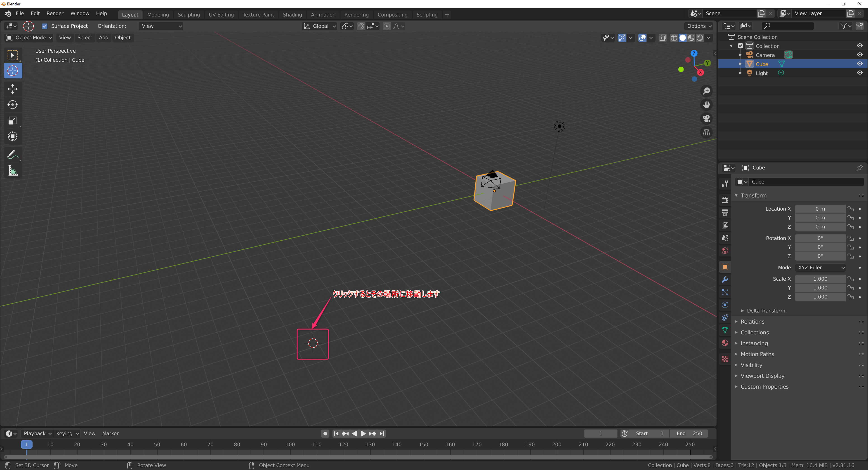Toggle snapping magnet in header
This screenshot has width=868, height=470.
tap(361, 26)
